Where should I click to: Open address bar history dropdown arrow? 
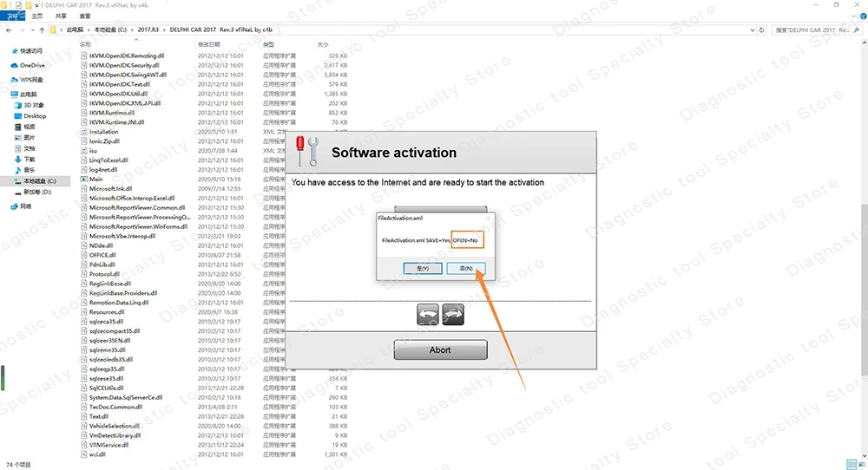click(x=753, y=29)
